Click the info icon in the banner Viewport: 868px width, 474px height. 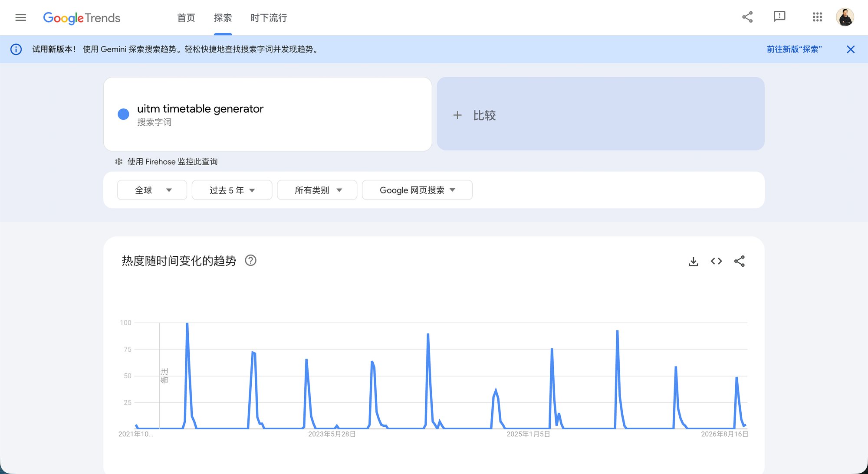tap(16, 49)
